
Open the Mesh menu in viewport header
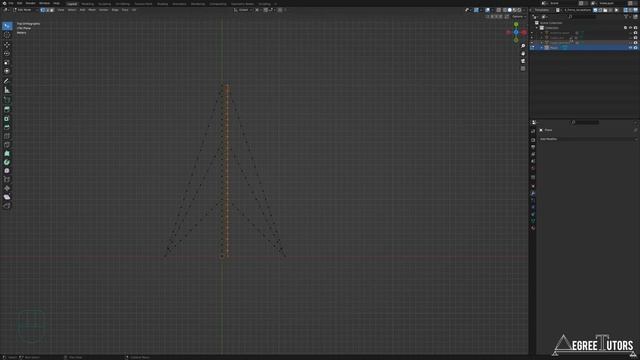click(92, 10)
